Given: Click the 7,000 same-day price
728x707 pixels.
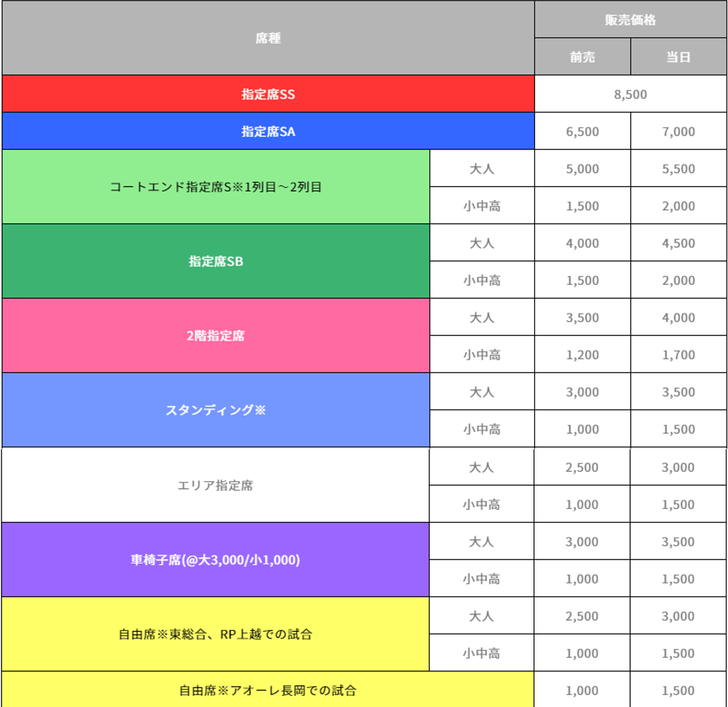Looking at the screenshot, I should (x=678, y=131).
